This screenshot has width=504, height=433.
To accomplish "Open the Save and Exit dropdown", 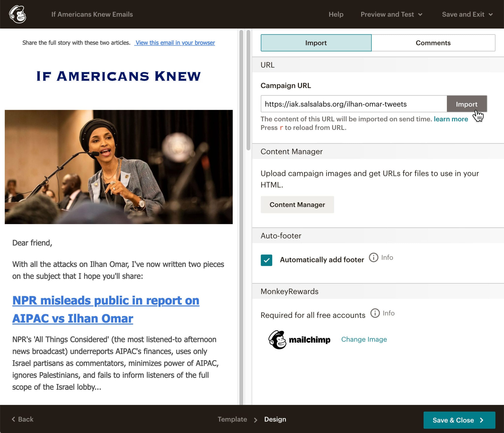I will (x=467, y=14).
